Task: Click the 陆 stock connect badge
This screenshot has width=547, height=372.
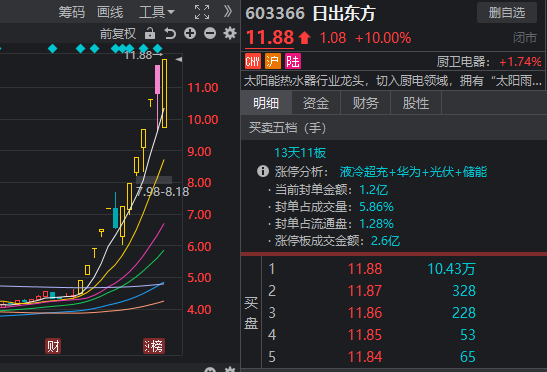Action: 293,62
